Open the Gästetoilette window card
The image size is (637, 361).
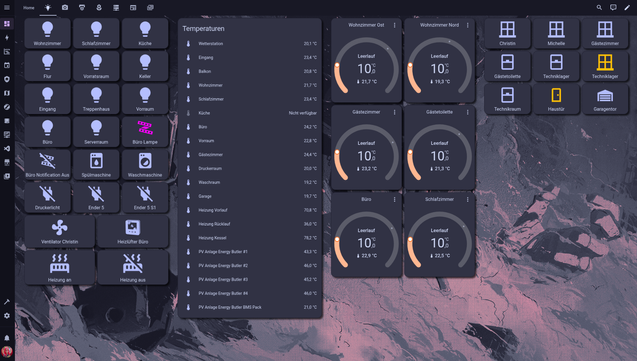tap(507, 66)
